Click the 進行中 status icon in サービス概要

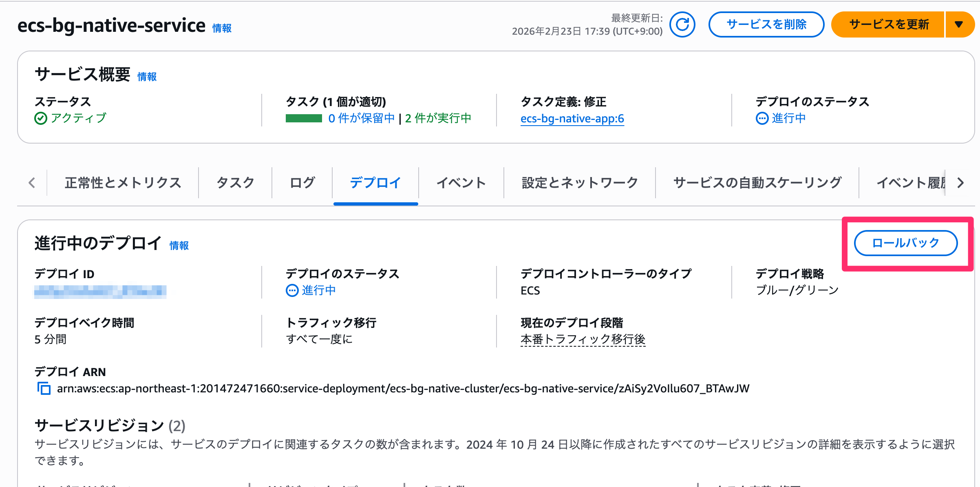[x=762, y=119]
